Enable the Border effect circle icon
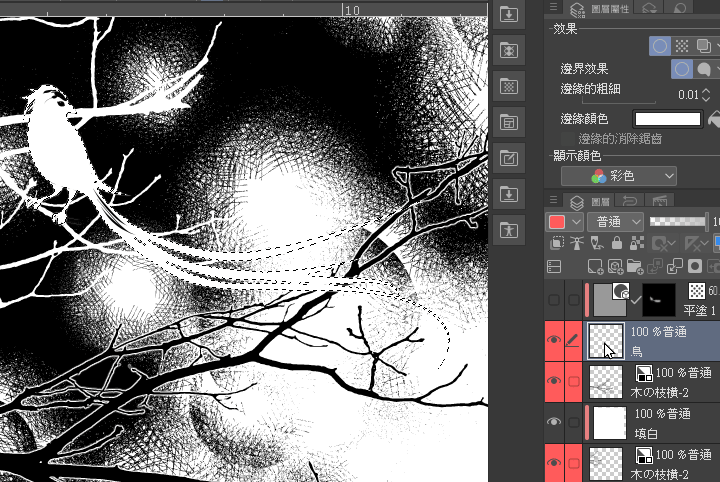The height and width of the screenshot is (482, 720). click(x=659, y=46)
